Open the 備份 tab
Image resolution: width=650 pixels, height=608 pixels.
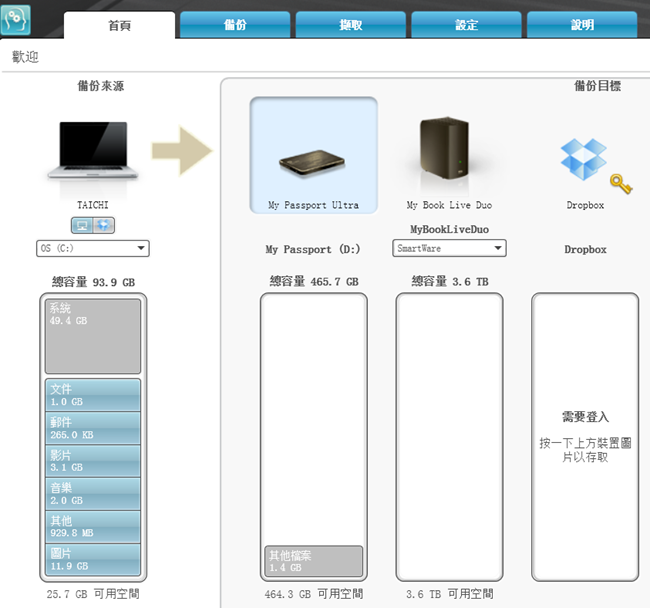[x=236, y=25]
